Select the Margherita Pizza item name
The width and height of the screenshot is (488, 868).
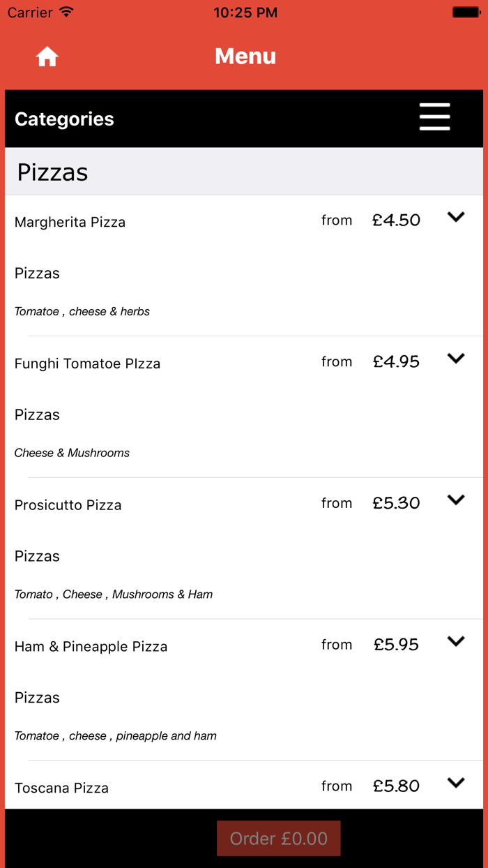70,223
